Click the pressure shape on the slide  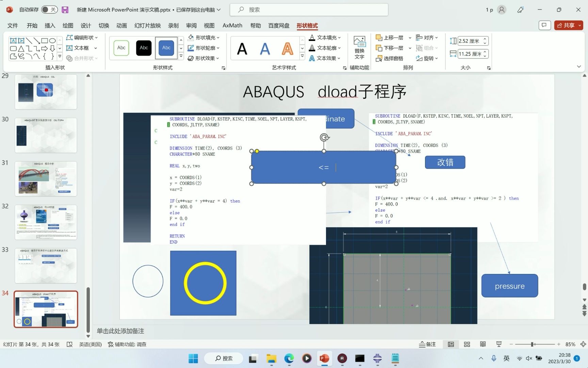(510, 286)
